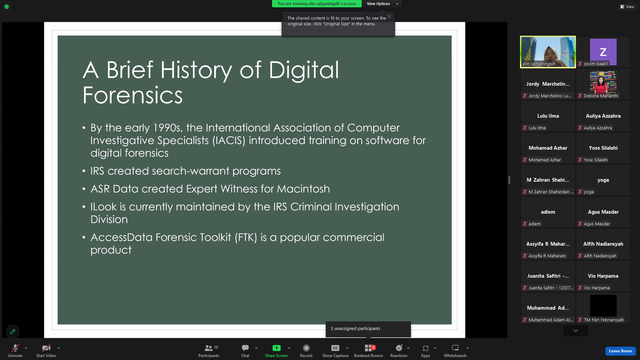
Task: Select the Lulu Ilma participant tile
Action: [548, 116]
